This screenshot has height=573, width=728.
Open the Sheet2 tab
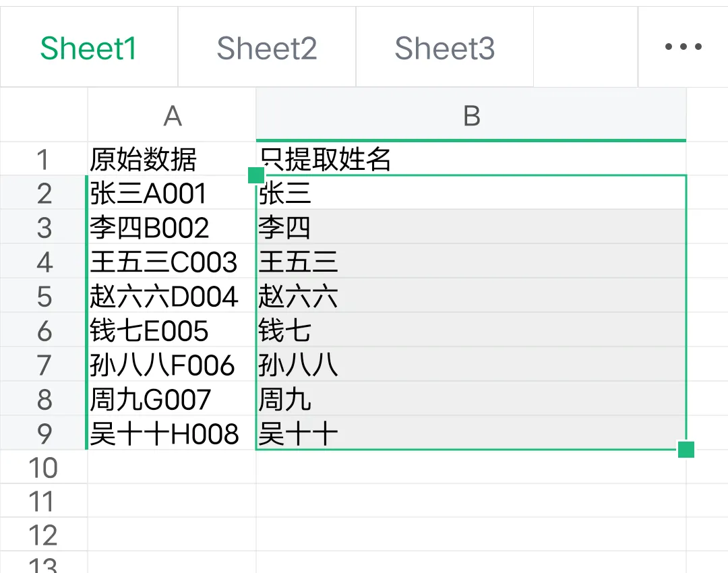tap(267, 49)
